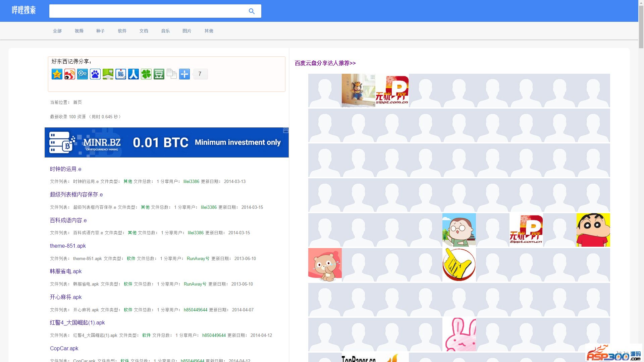The height and width of the screenshot is (362, 644).
Task: Open the yellow hand gesture avatar
Action: (459, 265)
